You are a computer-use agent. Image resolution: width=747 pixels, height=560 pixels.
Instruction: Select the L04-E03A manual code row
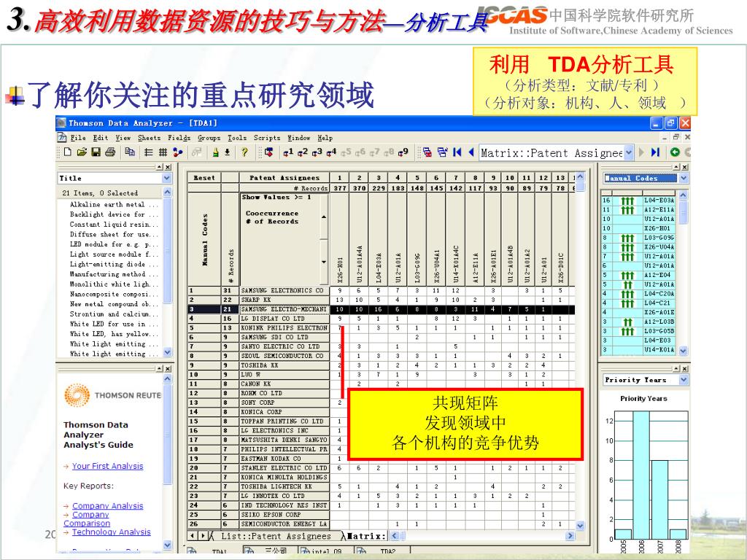pyautogui.click(x=639, y=201)
